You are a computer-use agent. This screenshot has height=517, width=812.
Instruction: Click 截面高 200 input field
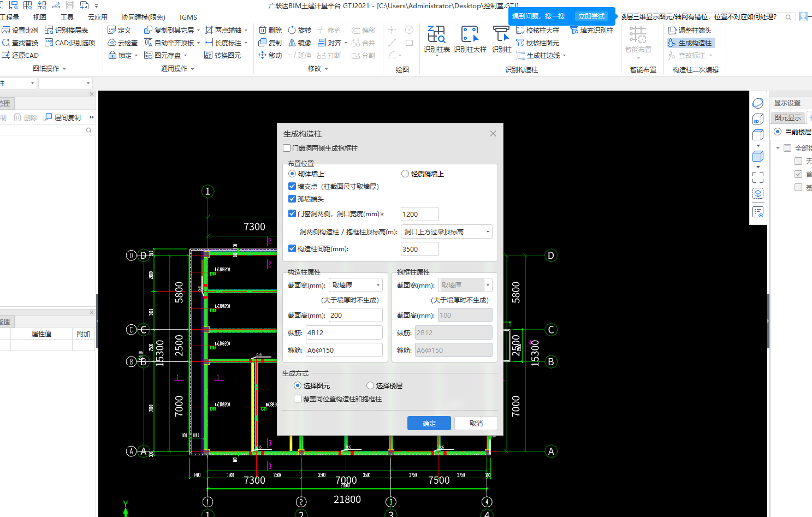pyautogui.click(x=355, y=315)
